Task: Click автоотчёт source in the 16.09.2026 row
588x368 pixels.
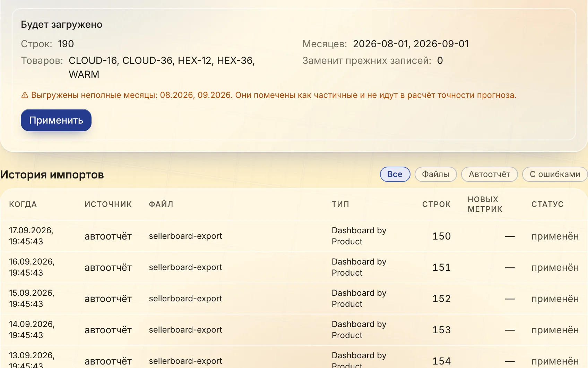Action: click(x=108, y=268)
